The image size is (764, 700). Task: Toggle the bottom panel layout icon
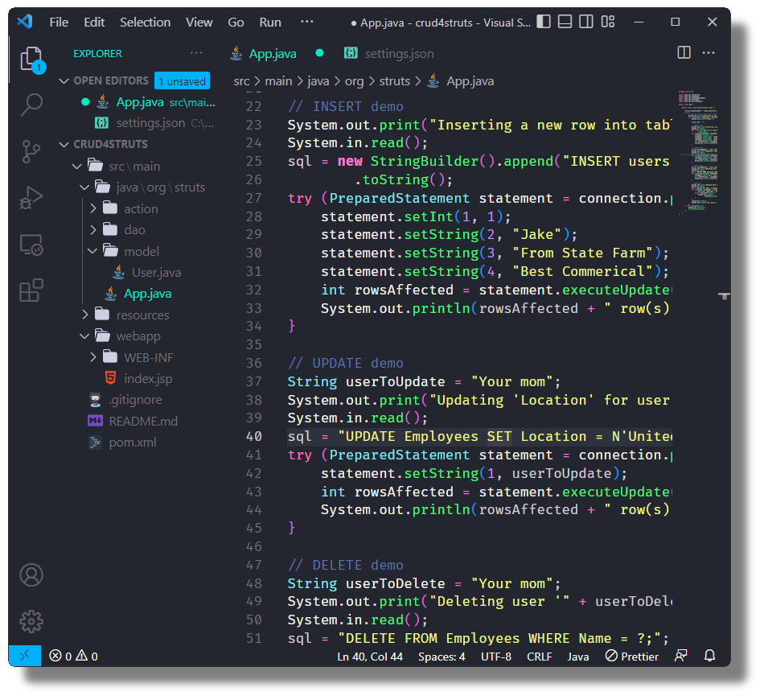(x=565, y=22)
